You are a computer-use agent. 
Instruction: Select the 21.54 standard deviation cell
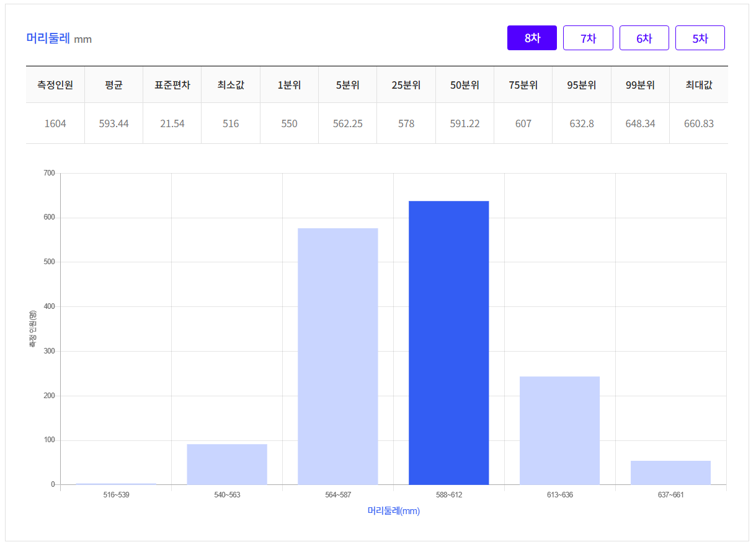pos(172,123)
